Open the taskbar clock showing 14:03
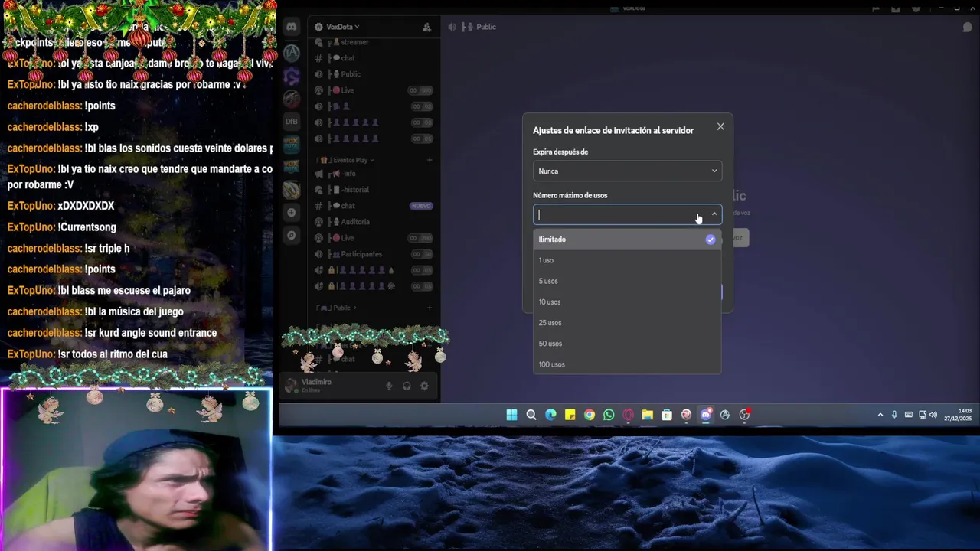The image size is (980, 551). tap(958, 415)
